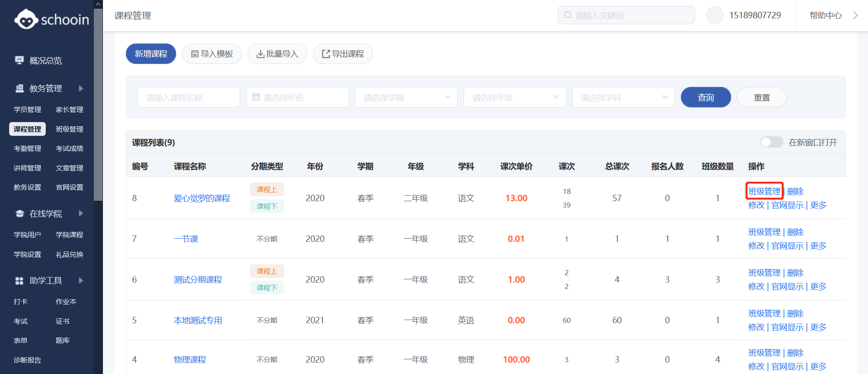
Task: Collapse the 教务管理 menu arrow
Action: (x=81, y=88)
